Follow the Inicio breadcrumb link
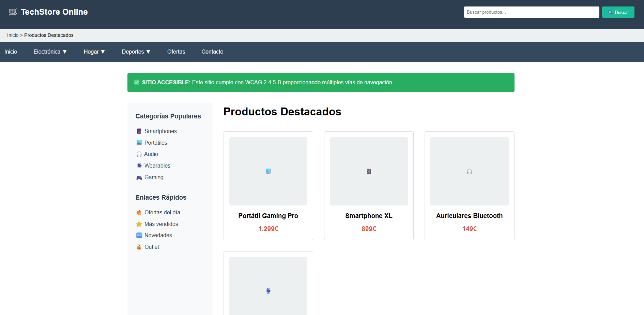 (13, 35)
